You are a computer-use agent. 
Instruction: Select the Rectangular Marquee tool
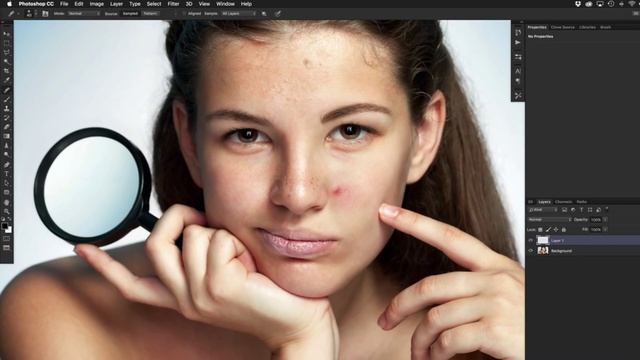pyautogui.click(x=7, y=43)
